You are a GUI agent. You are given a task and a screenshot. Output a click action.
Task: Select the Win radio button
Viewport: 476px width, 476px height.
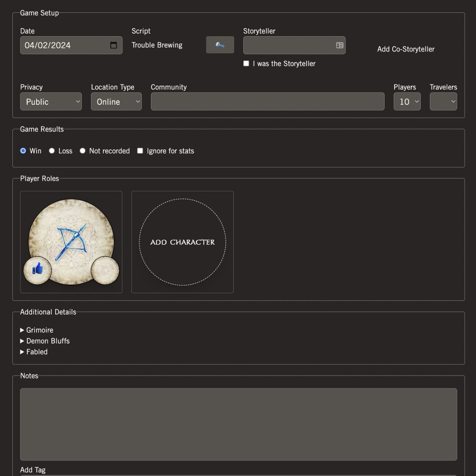pyautogui.click(x=23, y=151)
